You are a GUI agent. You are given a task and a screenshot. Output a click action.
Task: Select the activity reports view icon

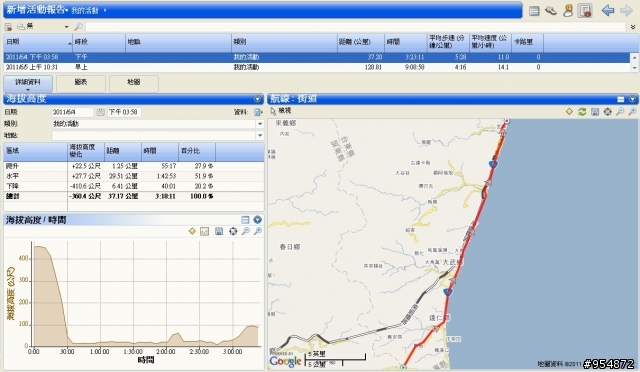coord(585,11)
